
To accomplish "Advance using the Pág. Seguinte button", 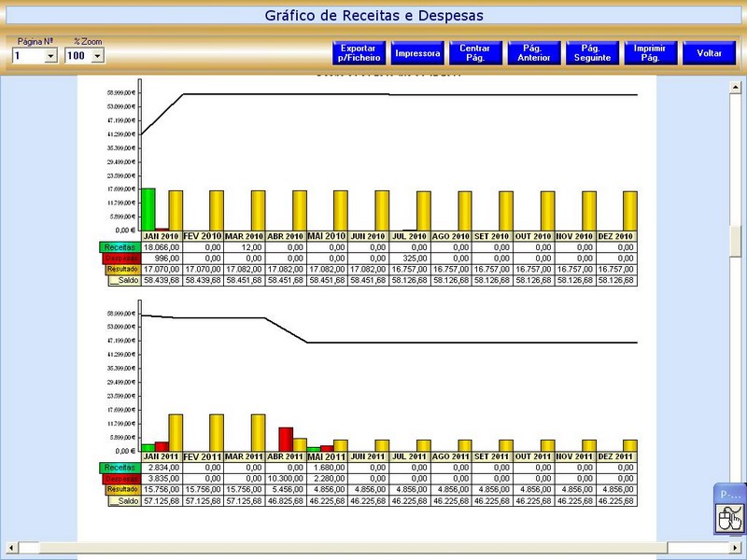I will pos(590,53).
